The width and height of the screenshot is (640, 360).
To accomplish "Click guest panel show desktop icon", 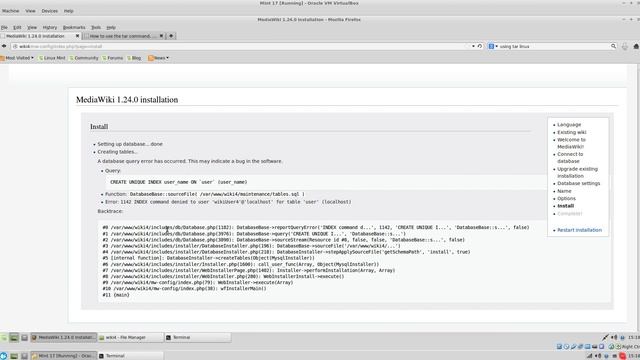I will click(x=14, y=338).
